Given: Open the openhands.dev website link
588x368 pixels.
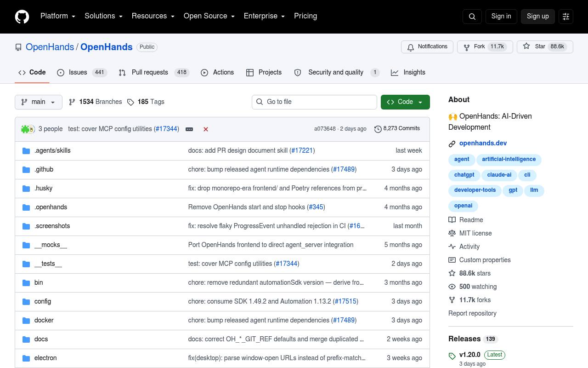Looking at the screenshot, I should point(483,144).
